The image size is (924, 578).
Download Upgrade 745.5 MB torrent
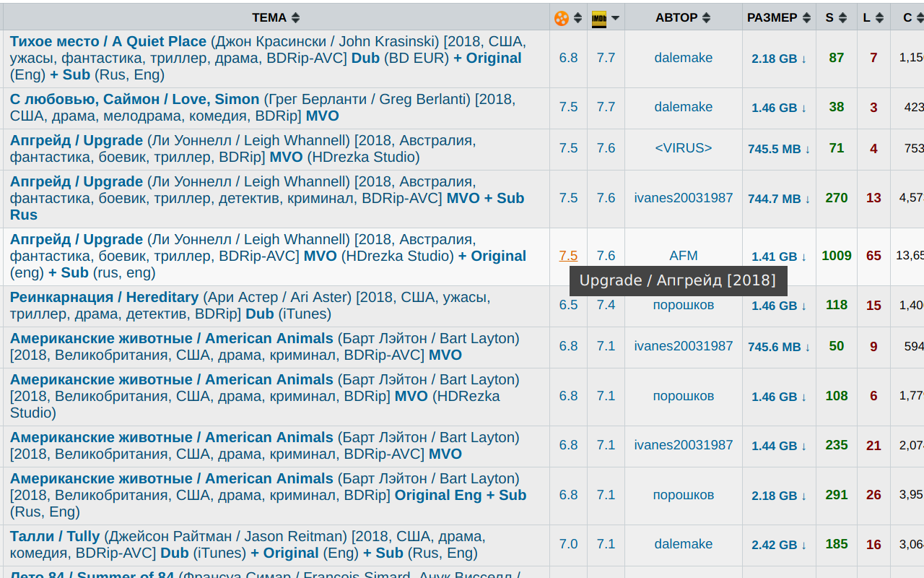(779, 149)
